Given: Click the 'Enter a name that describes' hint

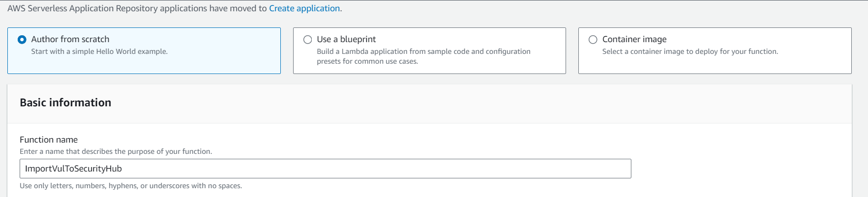Looking at the screenshot, I should [x=115, y=151].
